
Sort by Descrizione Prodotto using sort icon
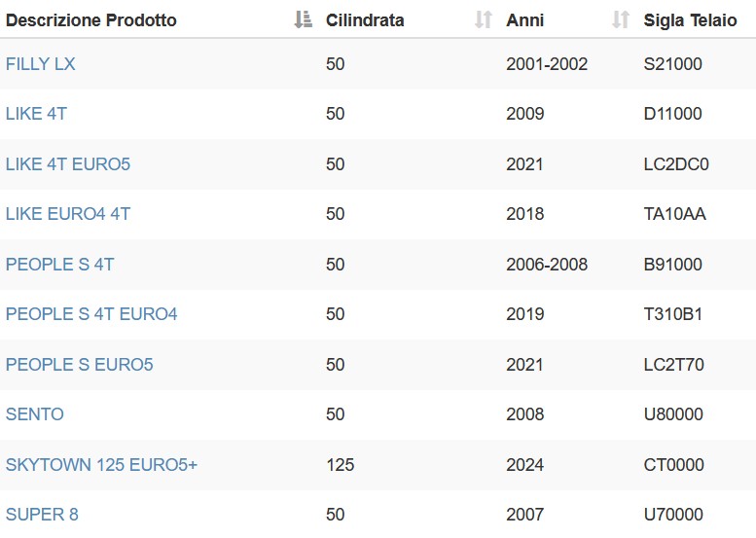coord(304,19)
